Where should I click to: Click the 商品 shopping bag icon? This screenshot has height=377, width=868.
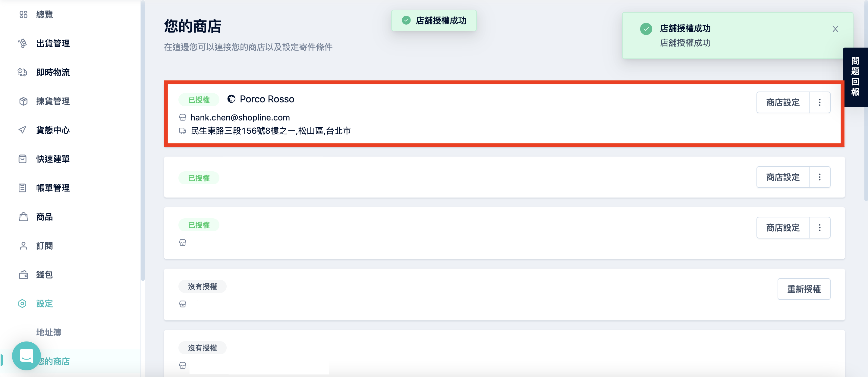pos(23,217)
